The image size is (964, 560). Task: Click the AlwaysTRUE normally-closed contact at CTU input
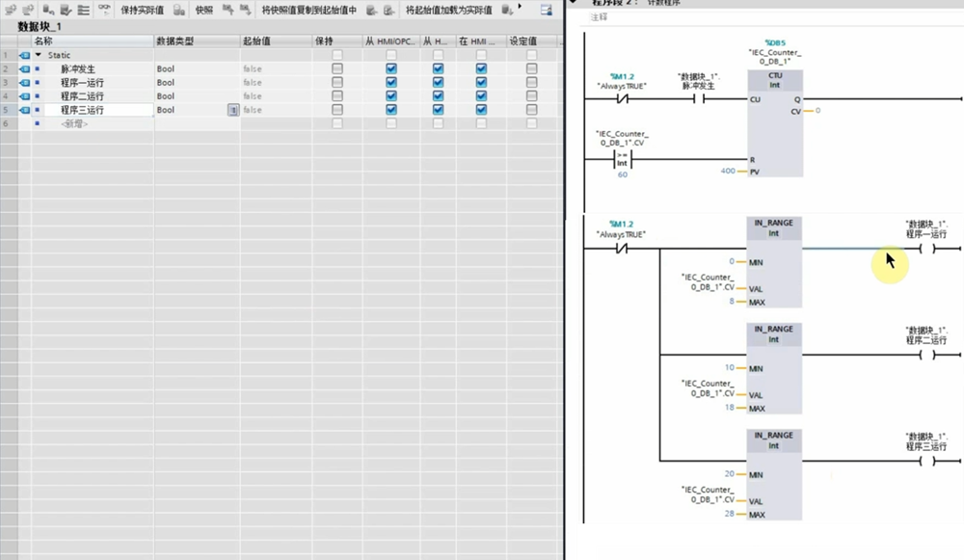[x=622, y=99]
